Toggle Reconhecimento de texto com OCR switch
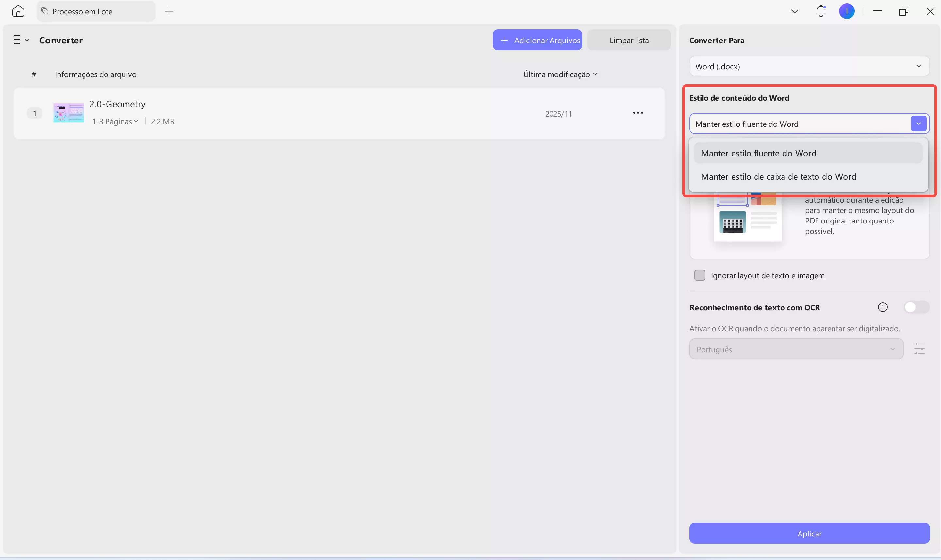The height and width of the screenshot is (560, 941). 916,307
